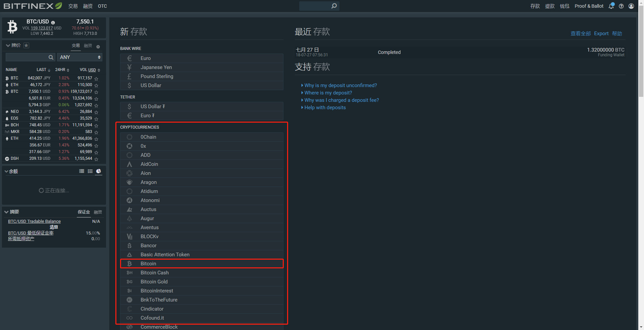
Task: Click the info icon beside BTC/USD
Action: tap(53, 22)
